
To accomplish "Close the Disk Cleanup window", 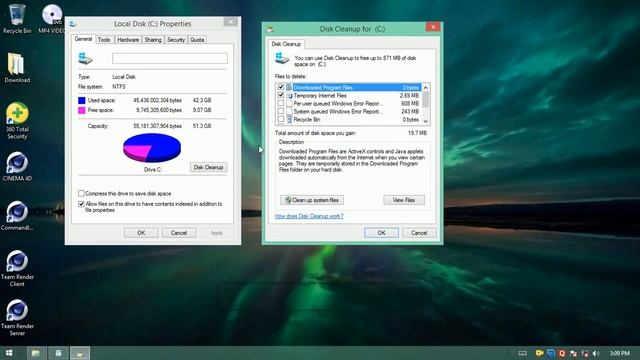I will 433,27.
